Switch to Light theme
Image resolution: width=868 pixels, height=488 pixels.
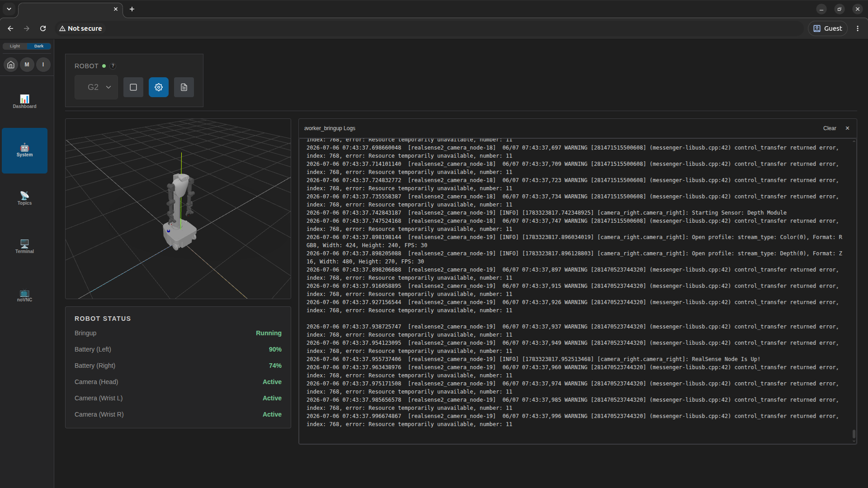(x=15, y=46)
